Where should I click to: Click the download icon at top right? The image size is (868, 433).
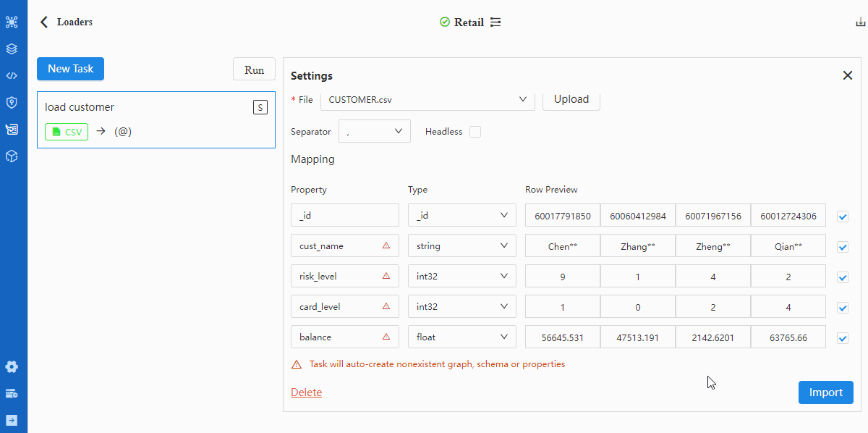pos(861,22)
